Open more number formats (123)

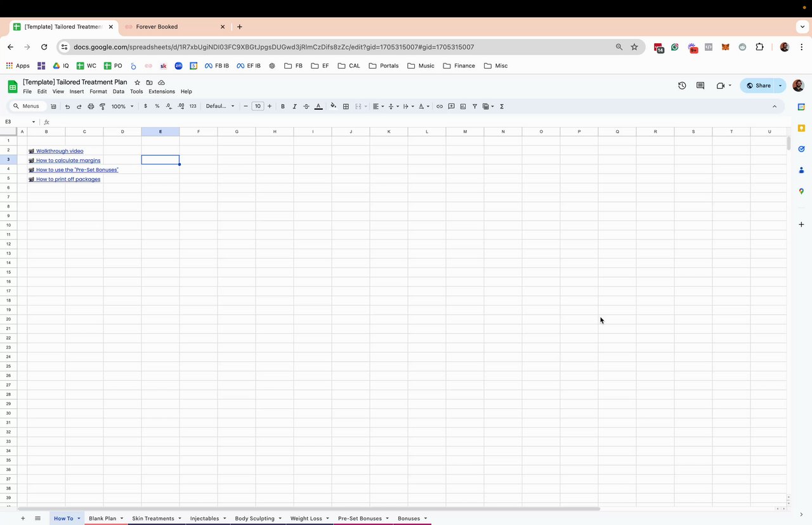pyautogui.click(x=193, y=107)
